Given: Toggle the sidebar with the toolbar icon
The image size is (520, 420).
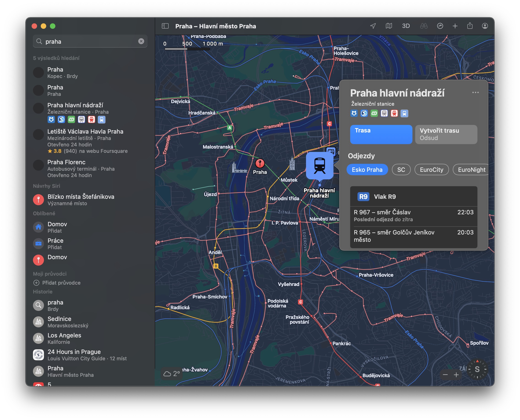Looking at the screenshot, I should pos(165,26).
